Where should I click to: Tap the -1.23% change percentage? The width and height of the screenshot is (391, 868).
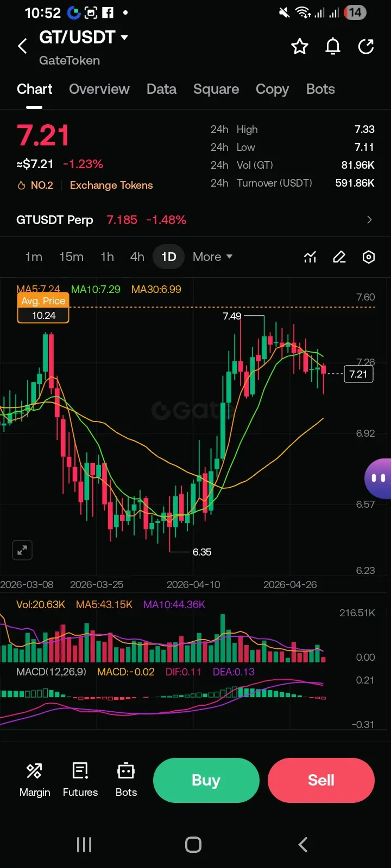(83, 164)
